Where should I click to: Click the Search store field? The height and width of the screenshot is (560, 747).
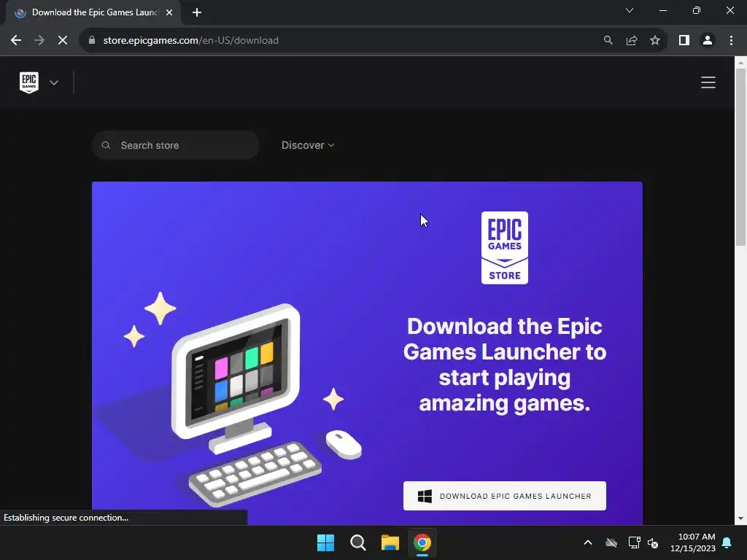[175, 145]
